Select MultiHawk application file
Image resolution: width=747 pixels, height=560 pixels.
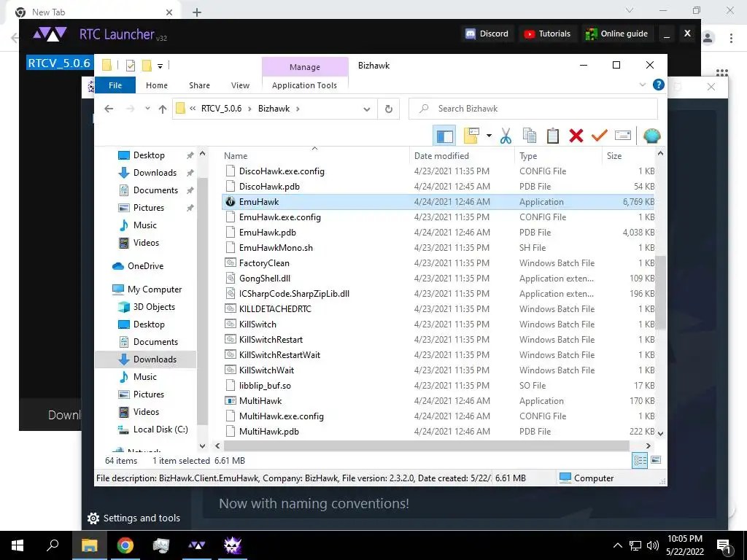click(x=438, y=401)
